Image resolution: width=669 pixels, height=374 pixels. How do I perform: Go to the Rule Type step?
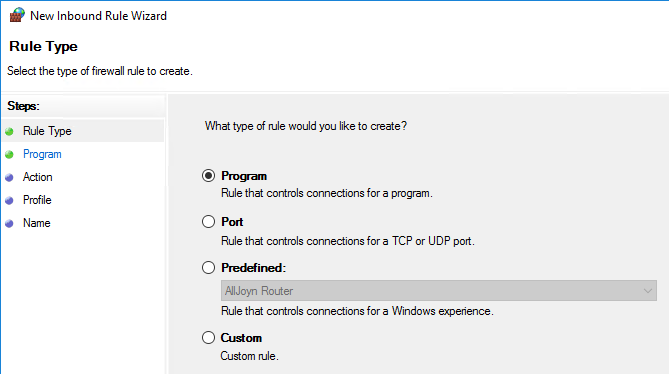click(47, 131)
